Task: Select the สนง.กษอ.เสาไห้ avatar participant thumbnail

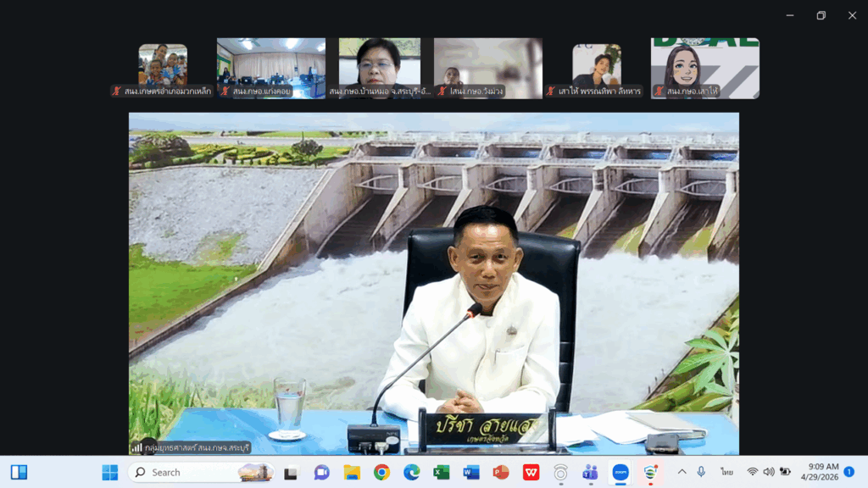Action: (x=705, y=69)
